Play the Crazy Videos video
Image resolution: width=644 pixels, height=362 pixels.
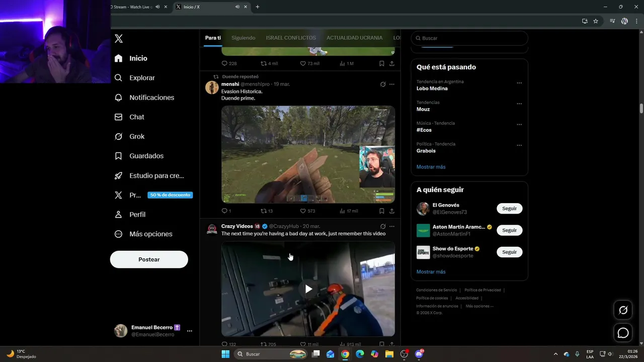pyautogui.click(x=308, y=289)
